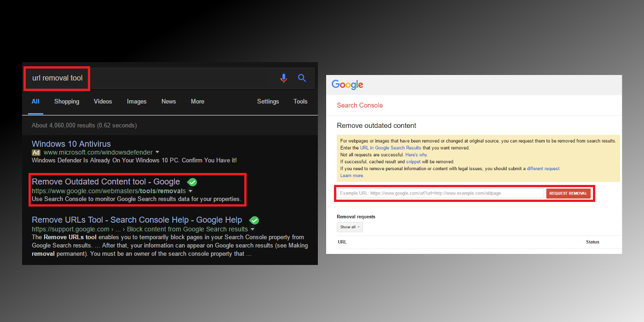
Task: Click the About 4,060,000 results text
Action: pyautogui.click(x=84, y=125)
